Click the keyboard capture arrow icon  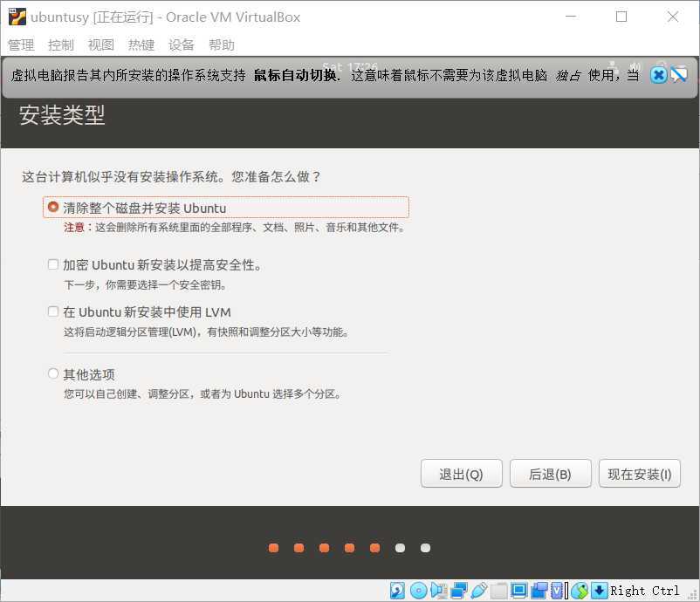click(599, 591)
